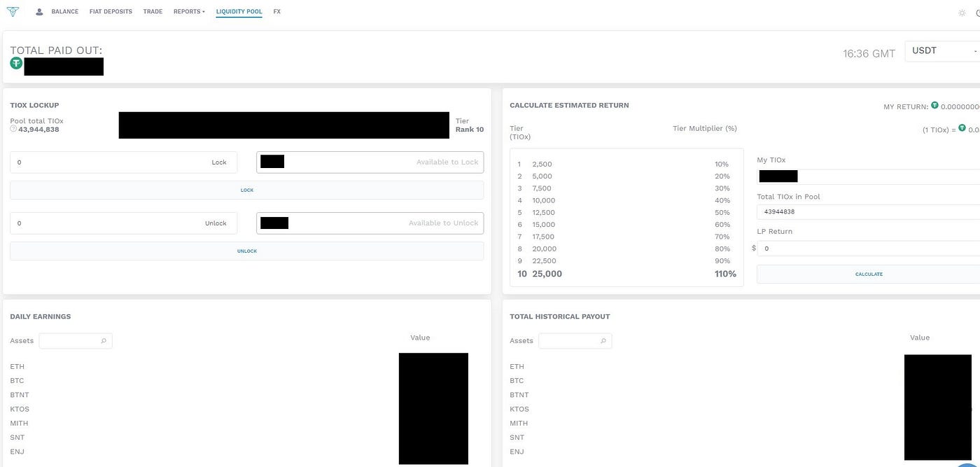Click the Tier Multiplier (%) column header
The height and width of the screenshot is (467, 980).
point(705,128)
